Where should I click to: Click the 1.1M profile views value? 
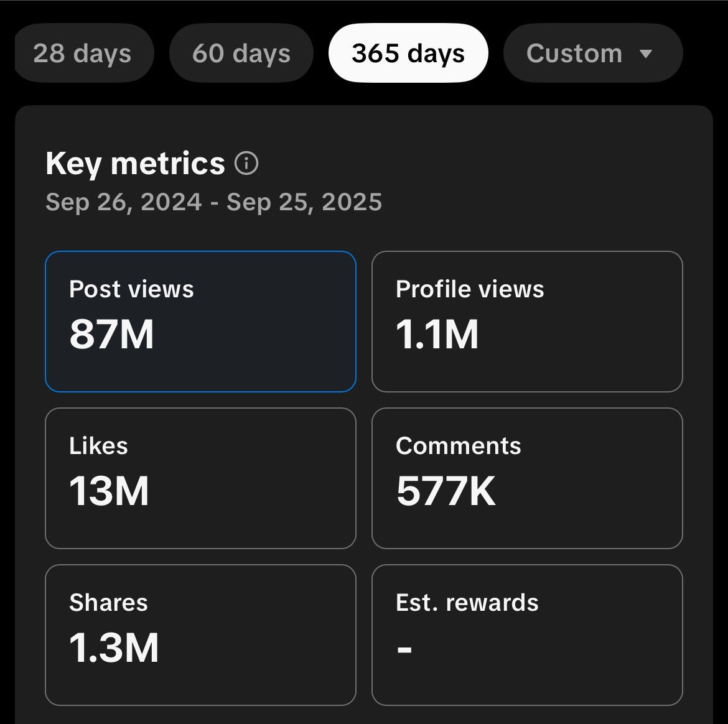(437, 335)
